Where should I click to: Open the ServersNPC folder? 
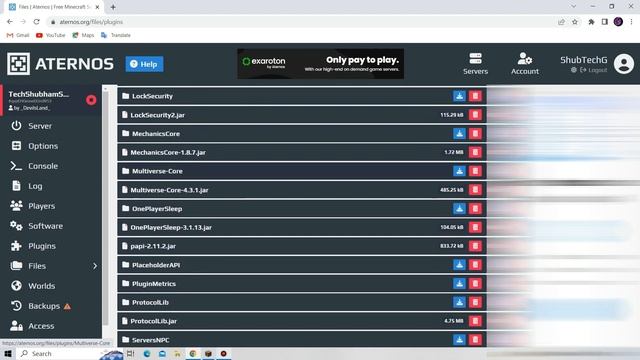tap(151, 340)
